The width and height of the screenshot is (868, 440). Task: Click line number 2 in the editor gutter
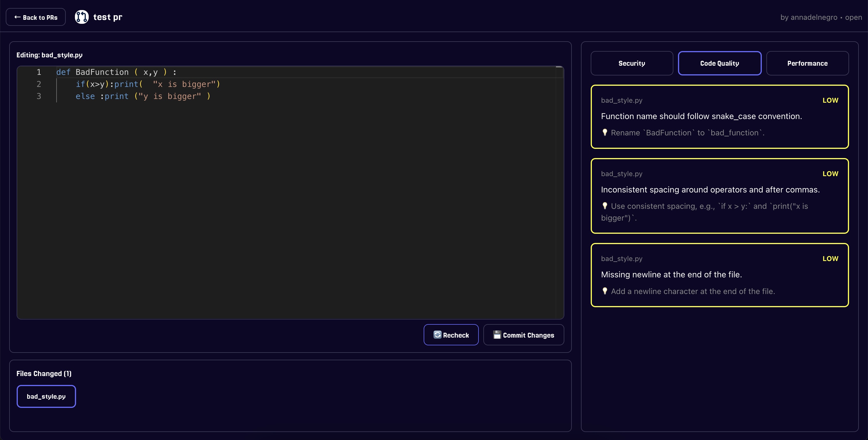(x=39, y=84)
